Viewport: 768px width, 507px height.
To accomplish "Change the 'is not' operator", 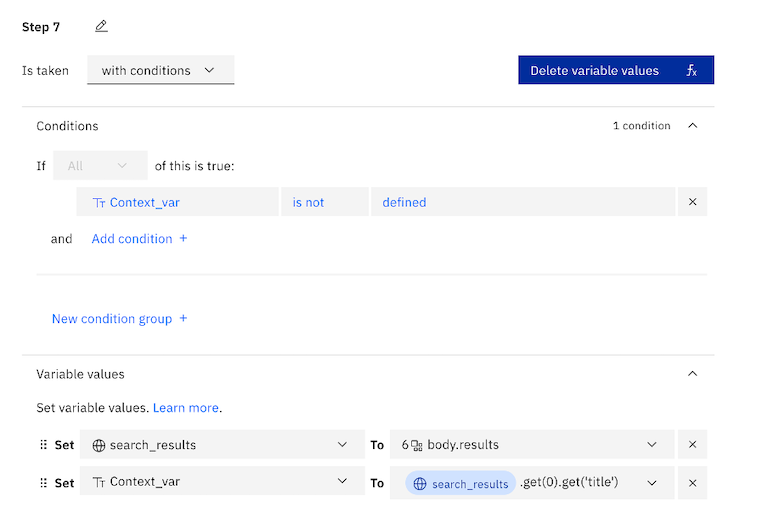I will tap(324, 202).
